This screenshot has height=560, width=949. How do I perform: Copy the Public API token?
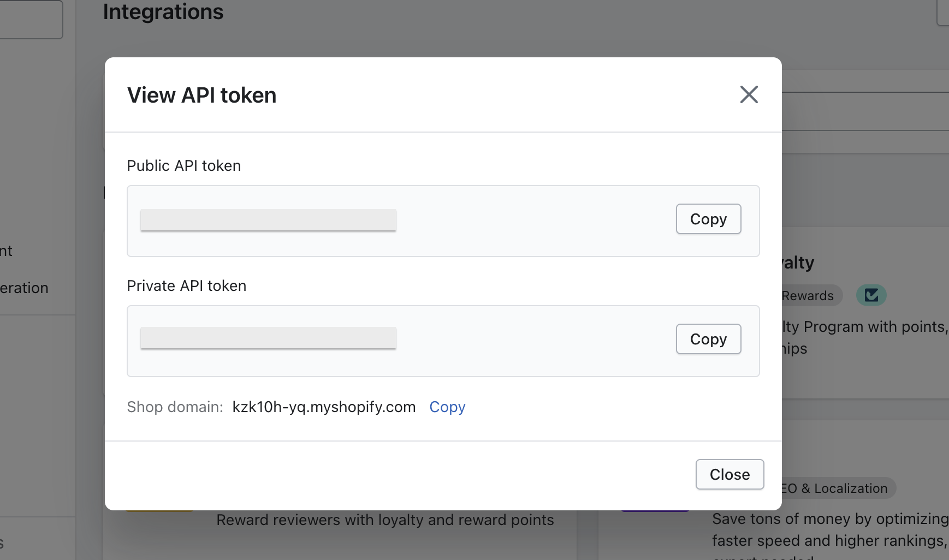coord(708,219)
